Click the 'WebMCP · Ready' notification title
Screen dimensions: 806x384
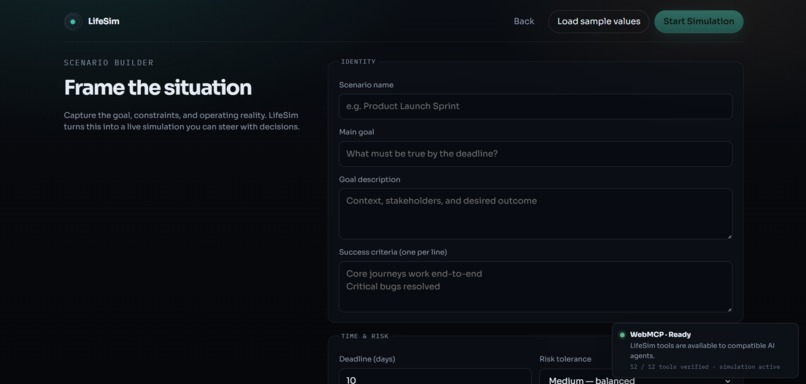pyautogui.click(x=660, y=335)
